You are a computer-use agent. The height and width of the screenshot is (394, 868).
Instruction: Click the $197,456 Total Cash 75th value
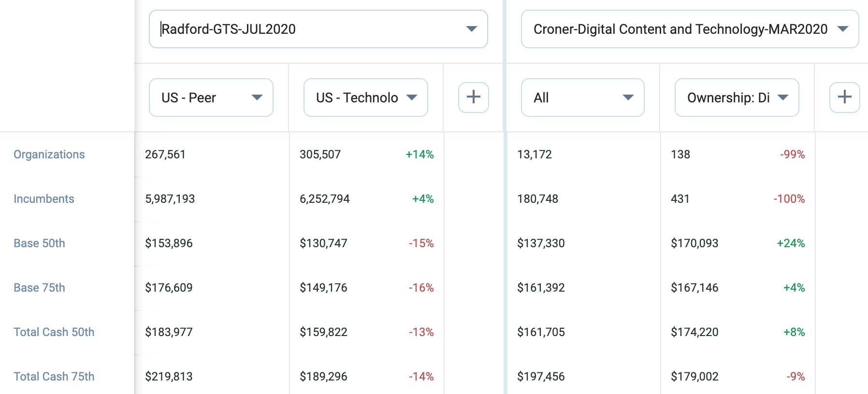[541, 377]
